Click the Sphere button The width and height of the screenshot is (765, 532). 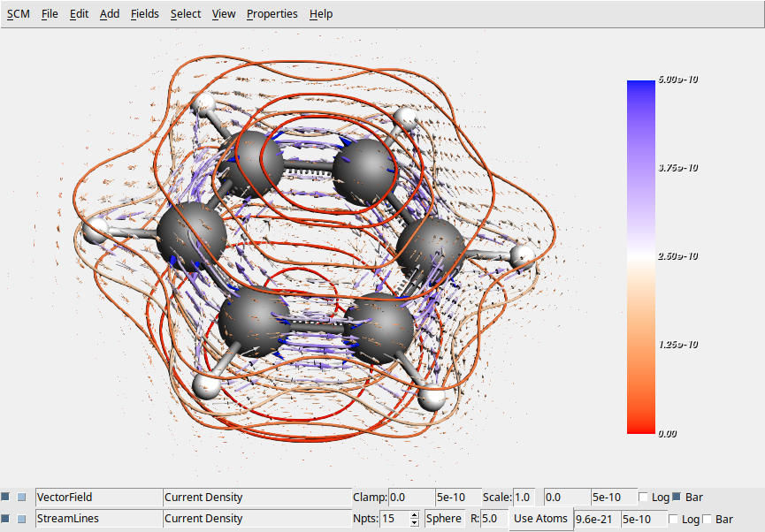[x=443, y=519]
